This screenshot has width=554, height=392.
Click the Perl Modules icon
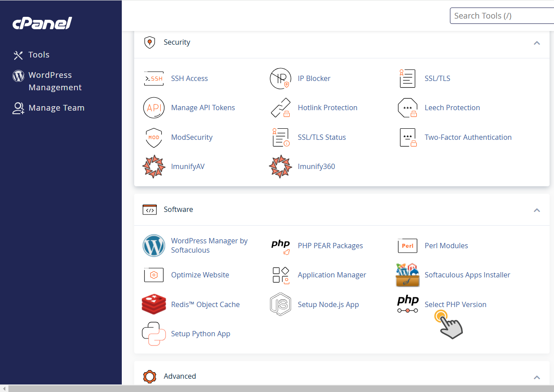pos(407,246)
